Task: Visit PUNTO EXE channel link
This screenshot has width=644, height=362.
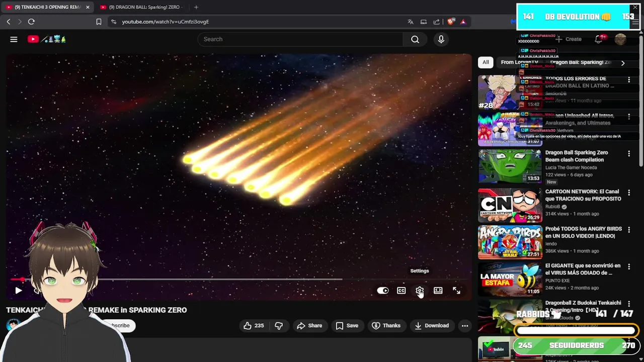Action: tap(557, 281)
